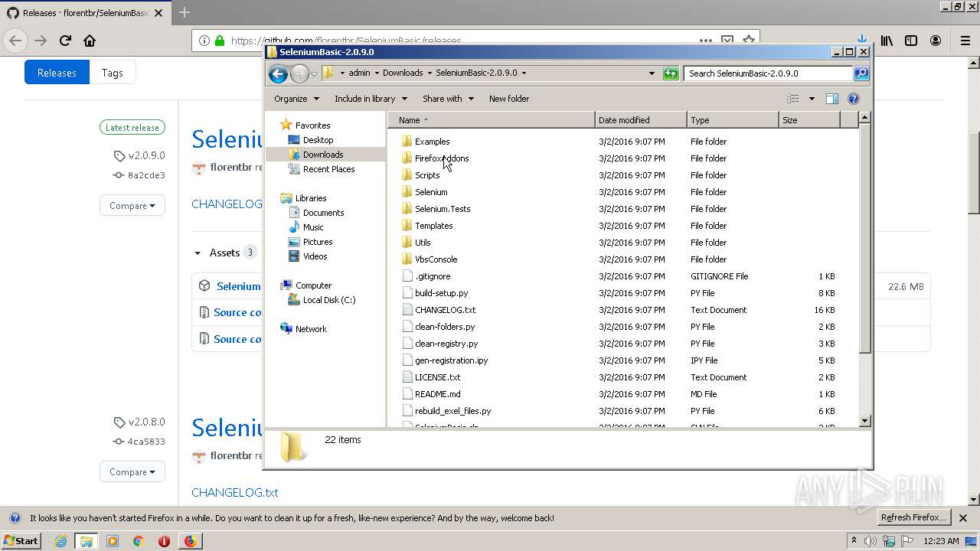
Task: Refresh the SeleniumBasic-2.0.9.0 folder view
Action: (x=671, y=73)
